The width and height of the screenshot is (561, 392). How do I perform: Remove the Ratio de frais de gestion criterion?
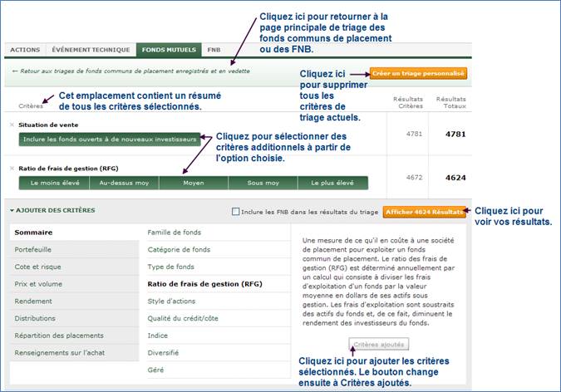point(12,169)
